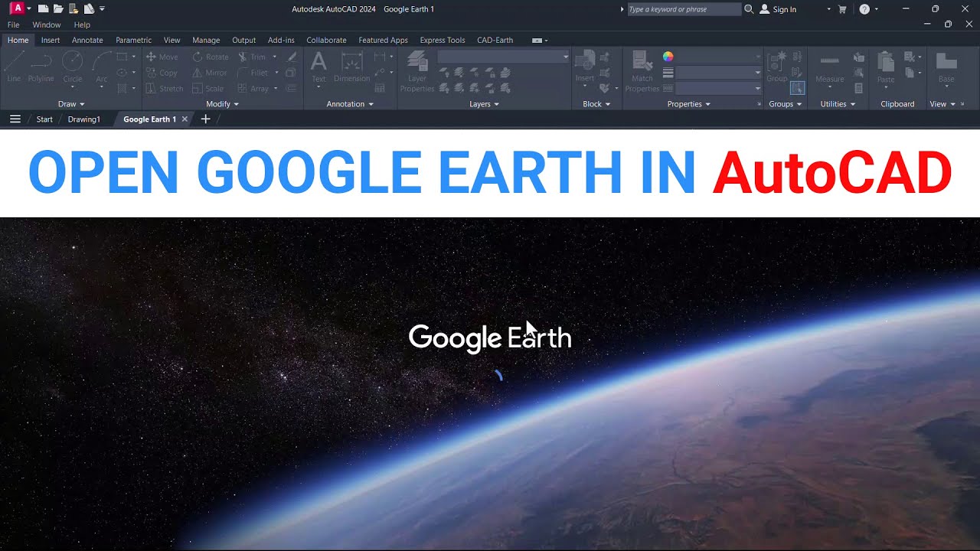980x551 pixels.
Task: Select the Text annotation tool
Action: [x=318, y=67]
